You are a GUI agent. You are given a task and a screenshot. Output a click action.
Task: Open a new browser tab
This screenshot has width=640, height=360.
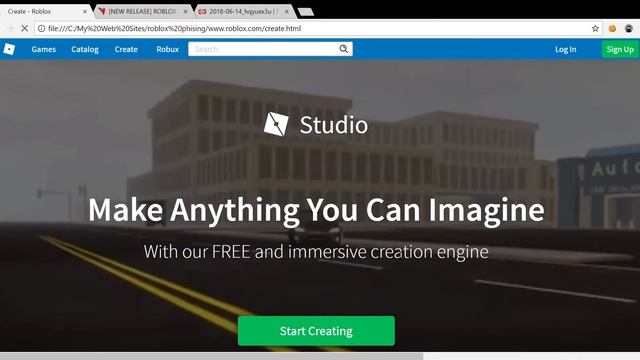pos(306,12)
